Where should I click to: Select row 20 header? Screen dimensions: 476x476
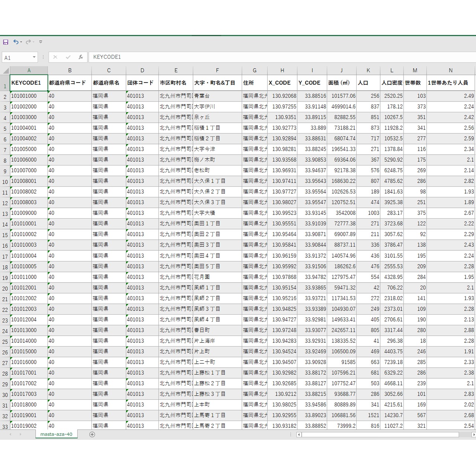tap(5, 288)
